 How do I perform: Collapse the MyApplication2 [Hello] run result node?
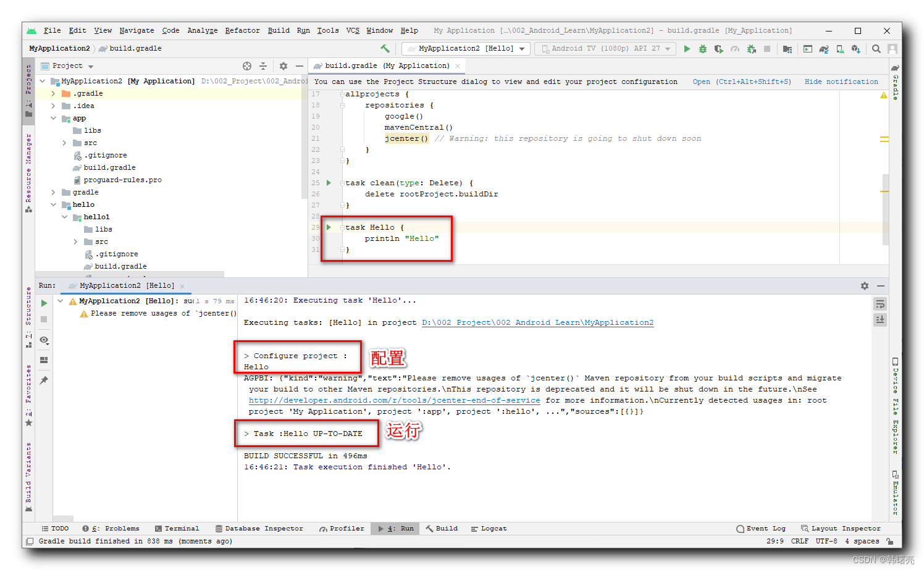tap(60, 301)
